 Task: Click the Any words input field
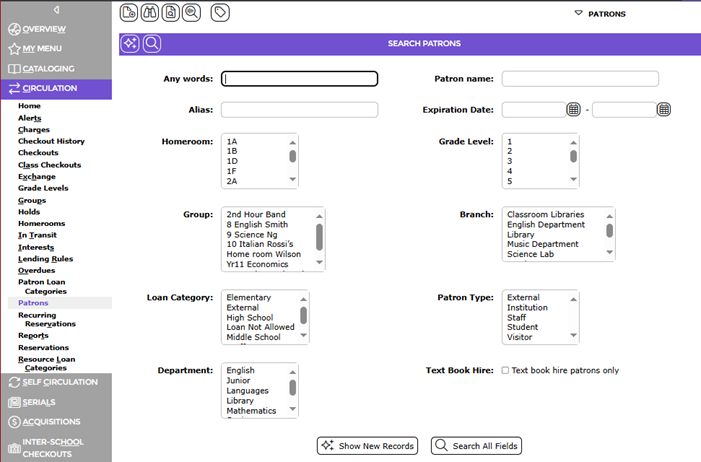(x=300, y=79)
